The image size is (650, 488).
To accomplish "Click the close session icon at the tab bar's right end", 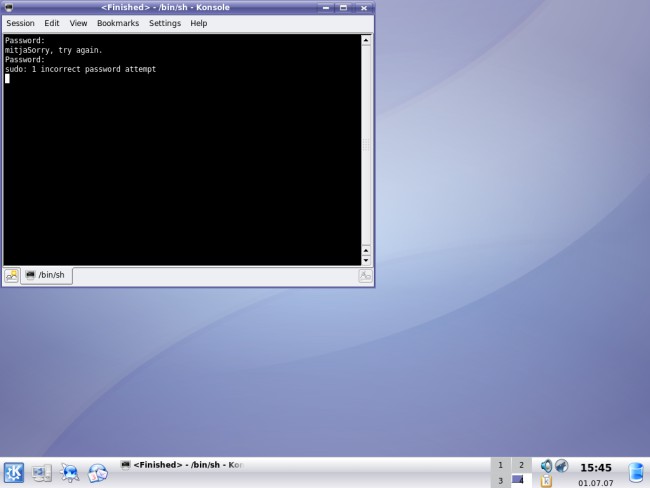I will [x=365, y=276].
